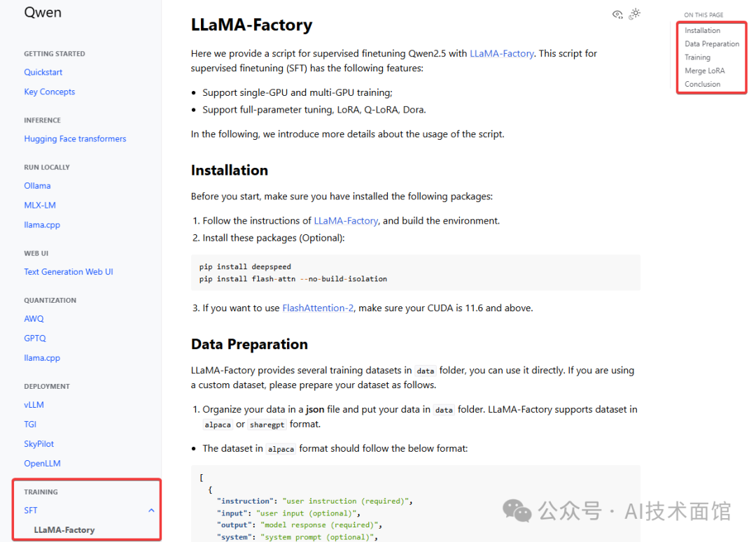Open the Ollama page
The image size is (756, 542).
[x=37, y=185]
